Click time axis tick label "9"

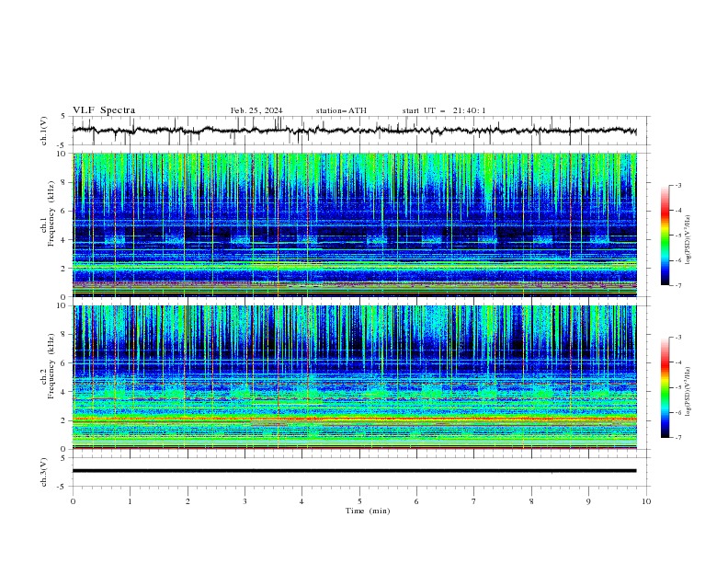click(x=588, y=501)
